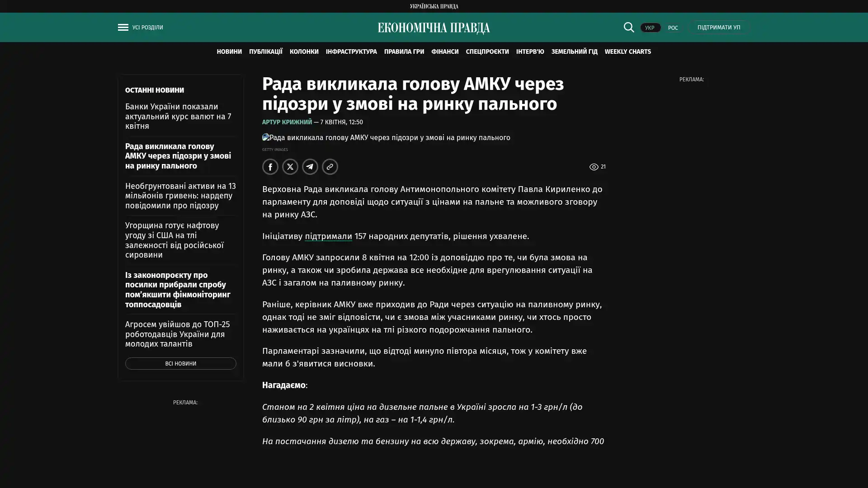Switch language to УКР
This screenshot has height=488, width=868.
point(650,28)
